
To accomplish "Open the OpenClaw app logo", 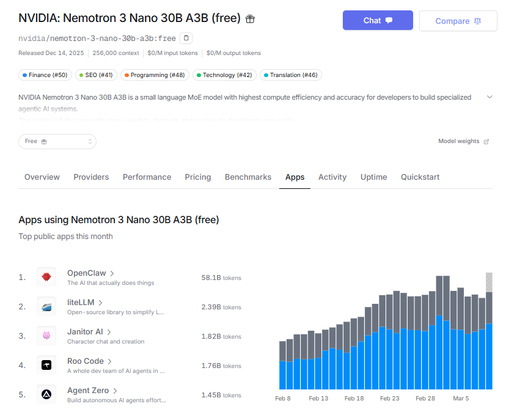I will point(46,278).
